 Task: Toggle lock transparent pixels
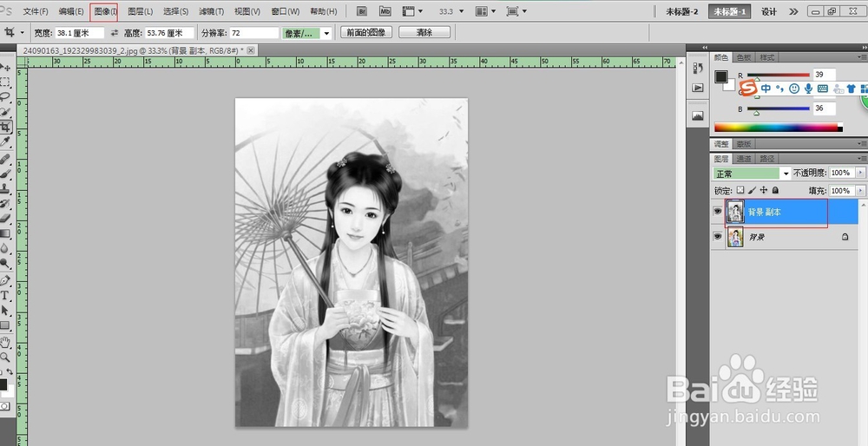tap(740, 190)
